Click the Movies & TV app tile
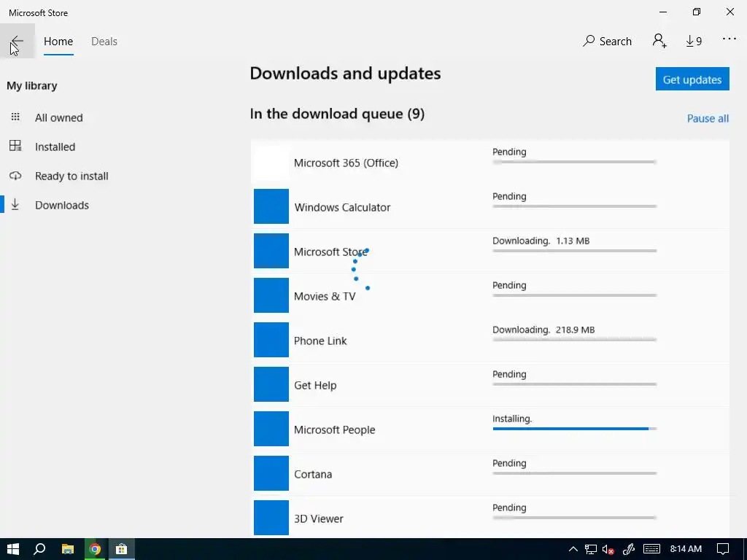This screenshot has width=747, height=560. point(271,295)
